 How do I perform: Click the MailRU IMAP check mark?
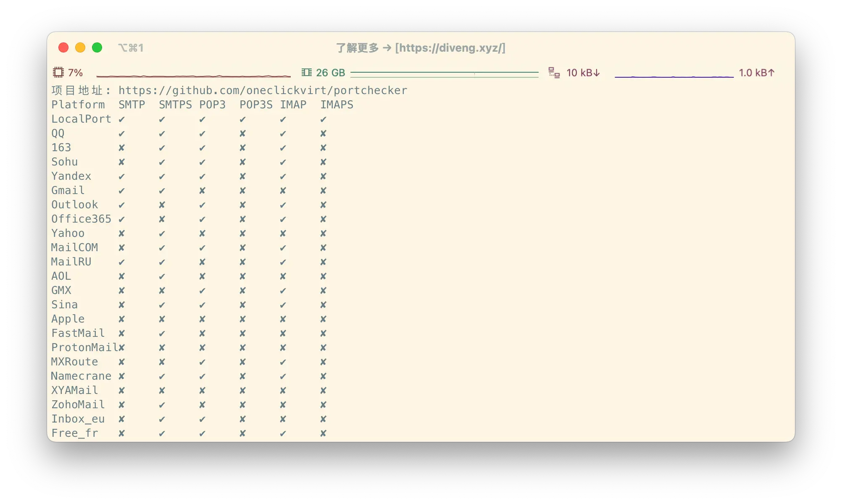pos(283,262)
